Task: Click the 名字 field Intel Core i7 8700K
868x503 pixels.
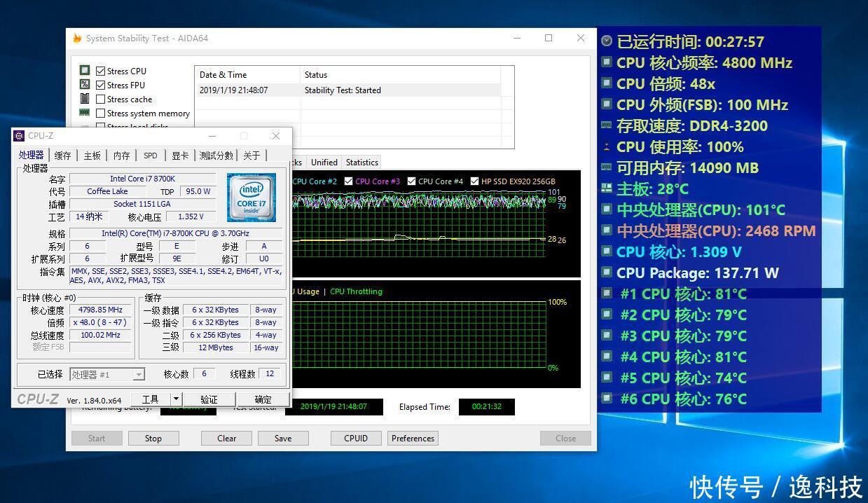Action: click(x=143, y=179)
